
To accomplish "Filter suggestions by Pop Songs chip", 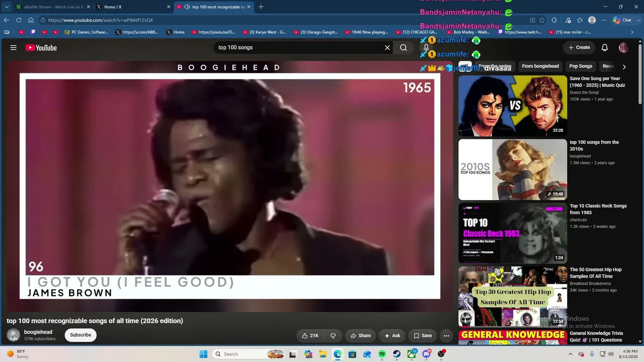I will click(581, 66).
